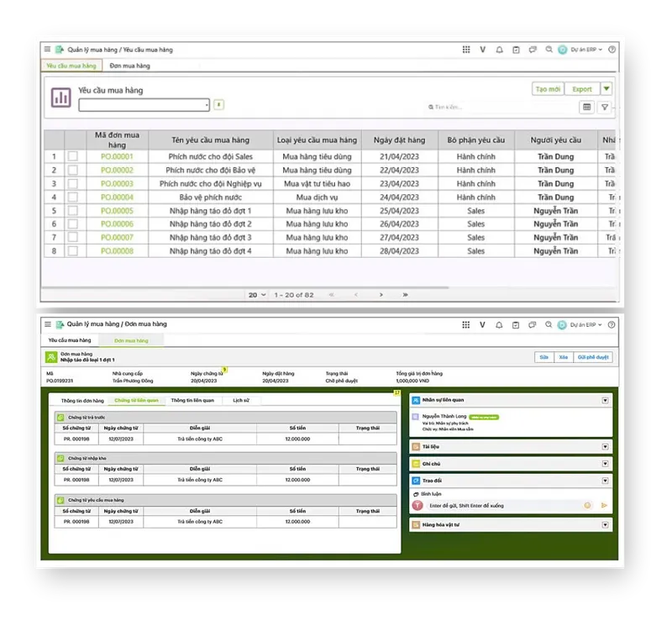Click the notification bell in upper header
The image size is (672, 626).
499,50
